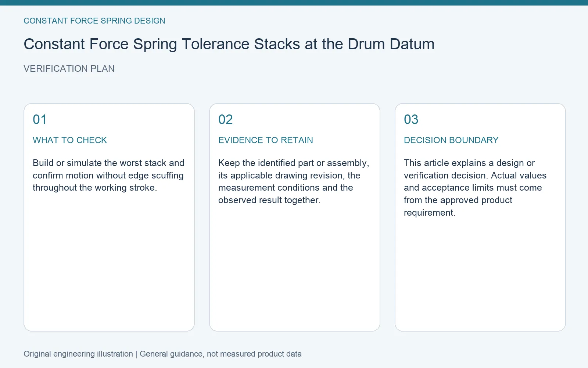Image resolution: width=588 pixels, height=368 pixels.
Task: Click the card number '03'
Action: tap(411, 120)
